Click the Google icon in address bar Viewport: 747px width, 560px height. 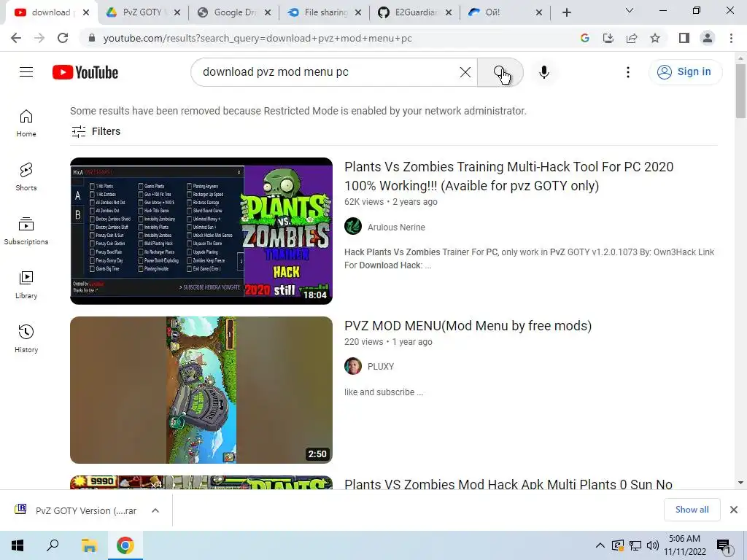pos(585,38)
